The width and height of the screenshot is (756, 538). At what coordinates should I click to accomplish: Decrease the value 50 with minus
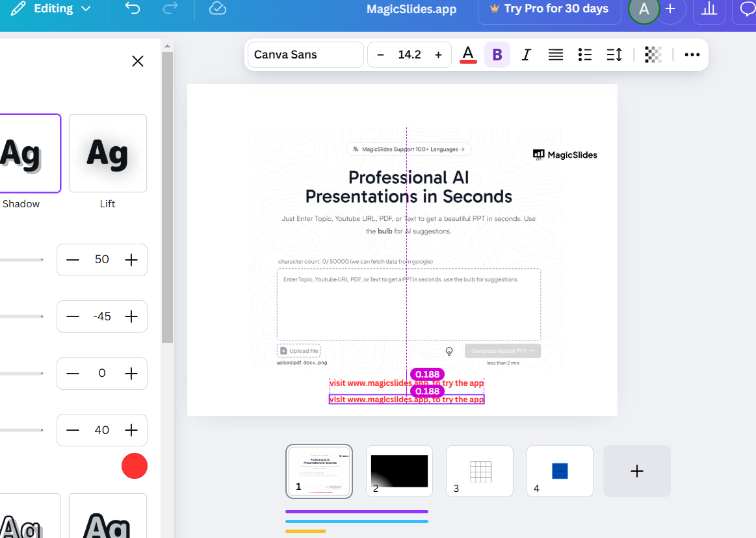[73, 260]
